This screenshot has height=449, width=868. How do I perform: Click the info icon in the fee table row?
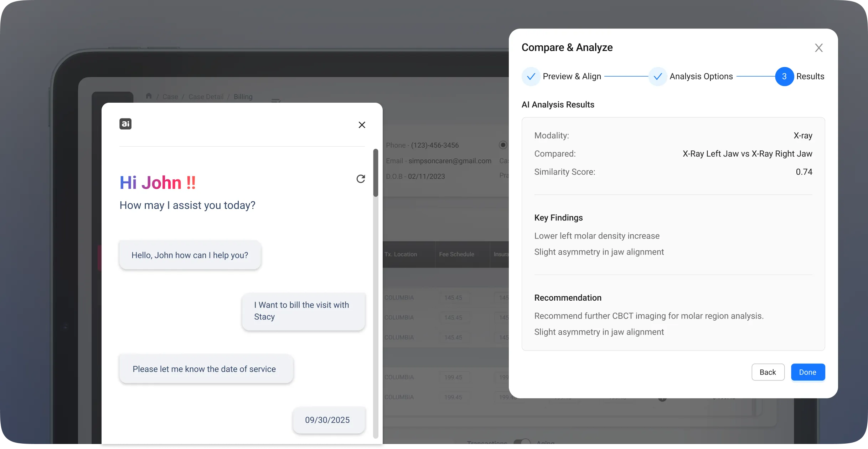coord(662,399)
